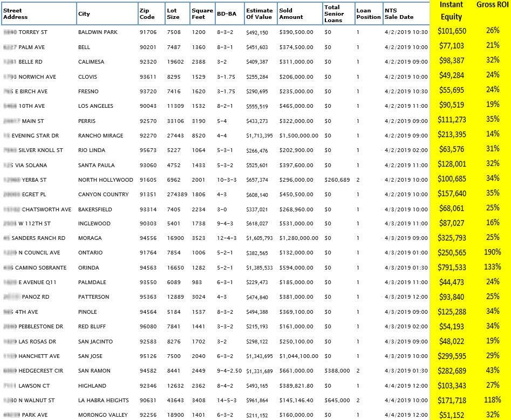Click square feet value 8520
The image size is (511, 420).
(199, 136)
